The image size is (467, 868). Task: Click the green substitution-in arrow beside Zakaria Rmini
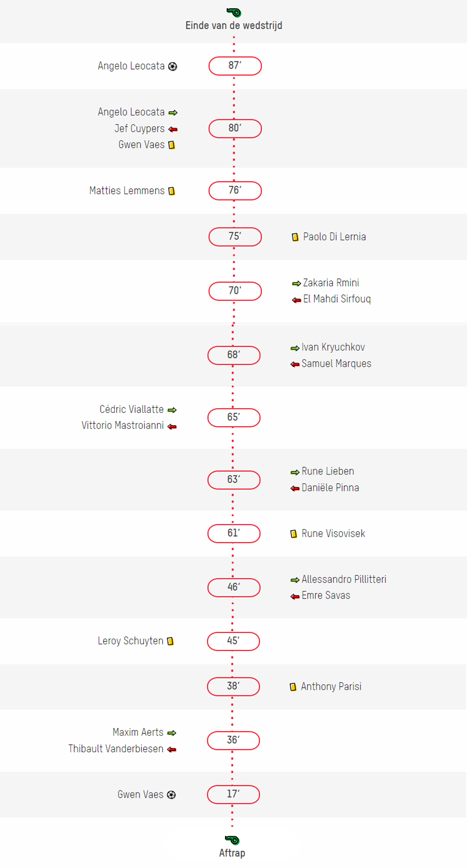296,284
